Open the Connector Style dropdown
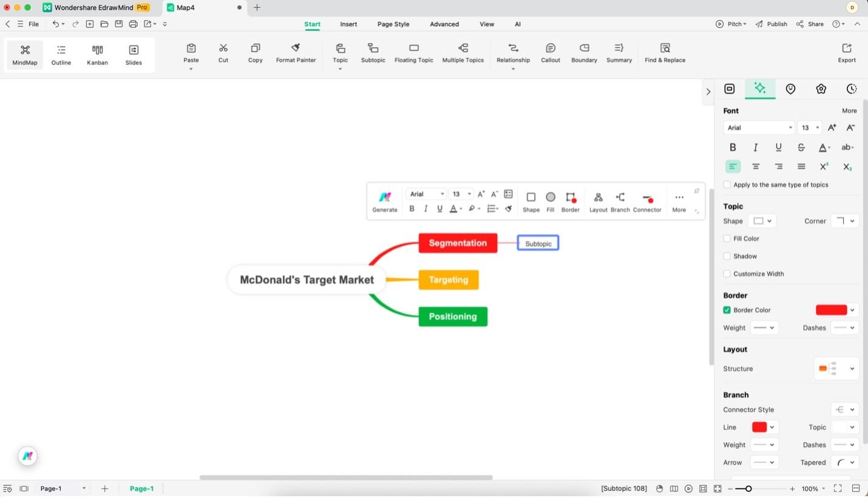The width and height of the screenshot is (868, 498). click(x=845, y=409)
